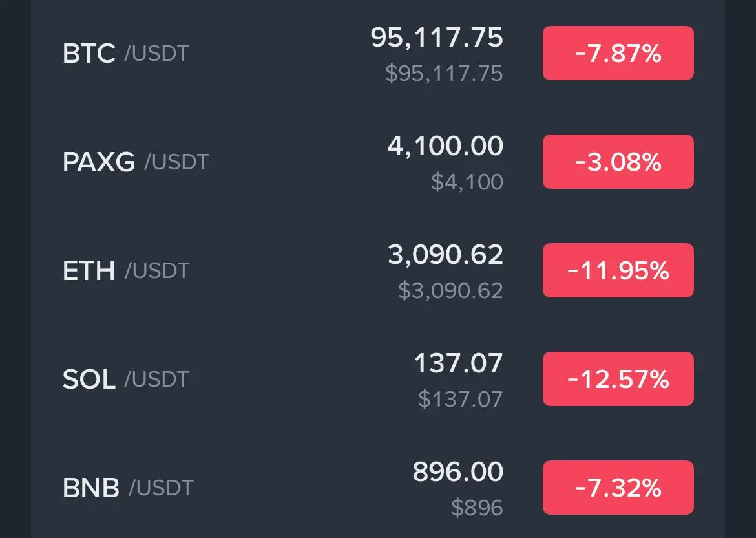This screenshot has height=538, width=756.
Task: Click the SOL -12.57% change badge
Action: (618, 379)
